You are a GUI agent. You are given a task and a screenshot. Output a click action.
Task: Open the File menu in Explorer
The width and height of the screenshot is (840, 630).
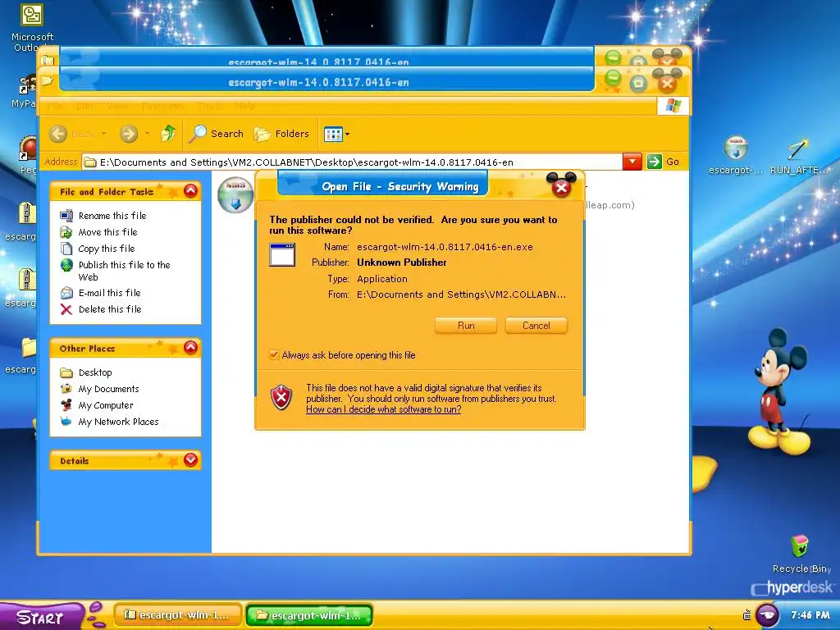click(x=55, y=106)
